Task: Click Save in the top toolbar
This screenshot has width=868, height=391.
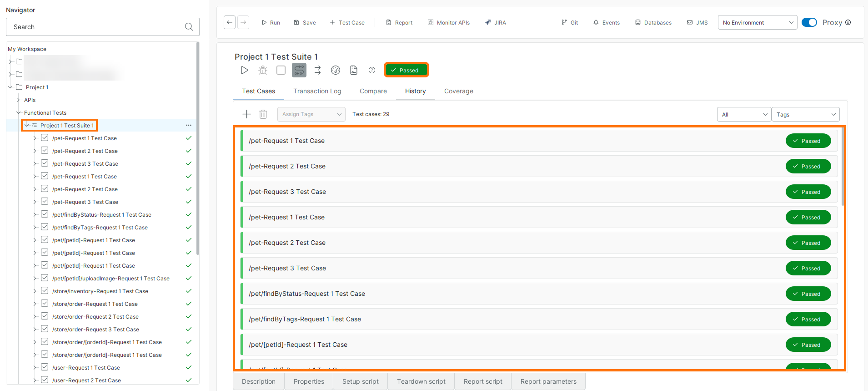Action: click(x=305, y=22)
